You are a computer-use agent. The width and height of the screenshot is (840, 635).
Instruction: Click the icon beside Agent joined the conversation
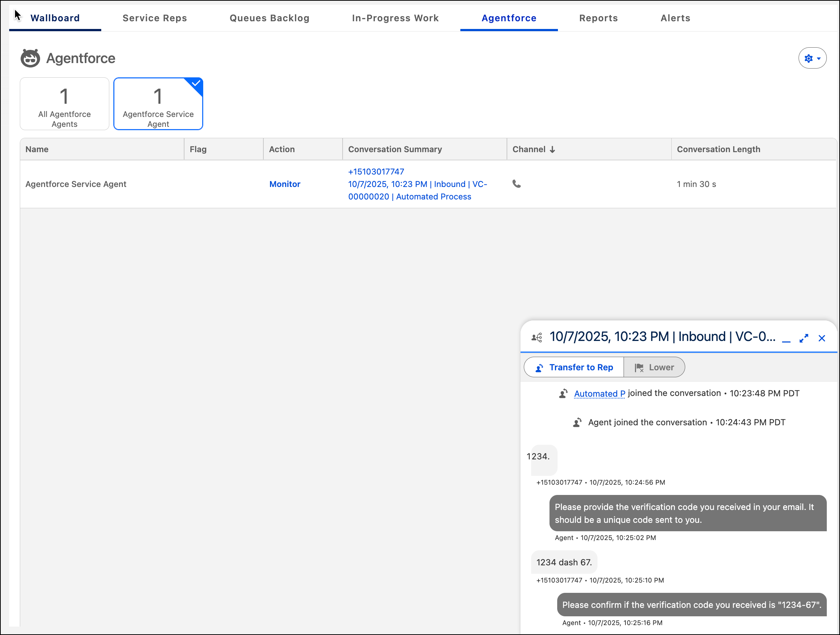[577, 422]
